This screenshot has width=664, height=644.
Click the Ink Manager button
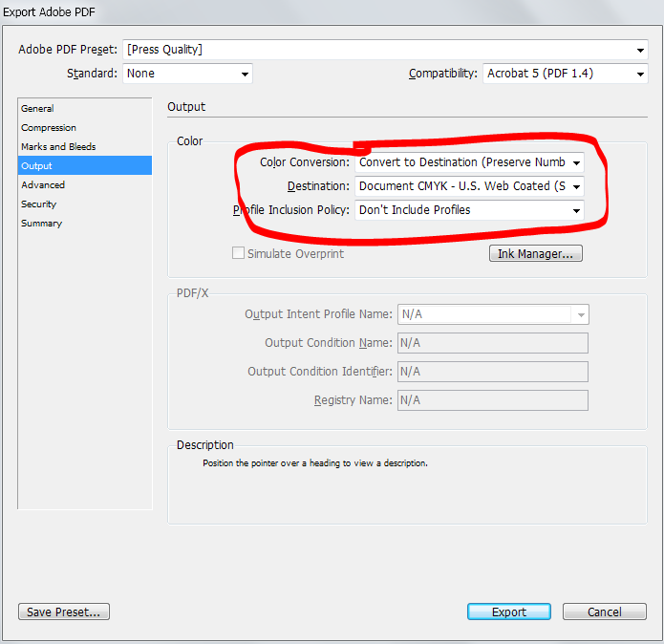point(536,253)
